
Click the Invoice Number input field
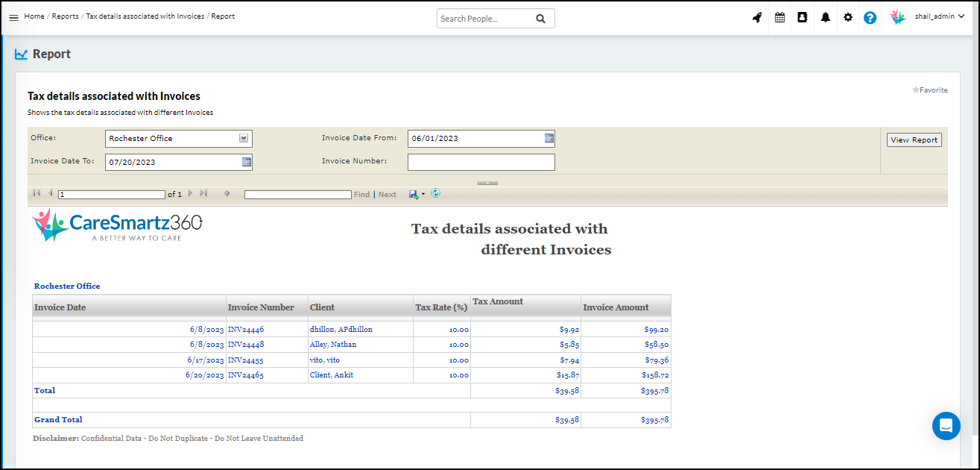(x=481, y=162)
